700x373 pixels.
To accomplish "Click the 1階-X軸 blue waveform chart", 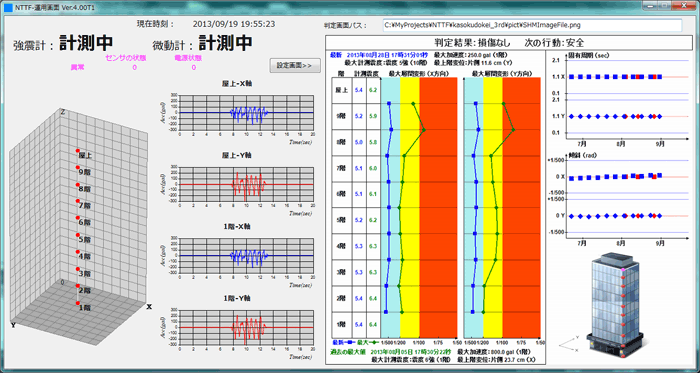I will 246,256.
